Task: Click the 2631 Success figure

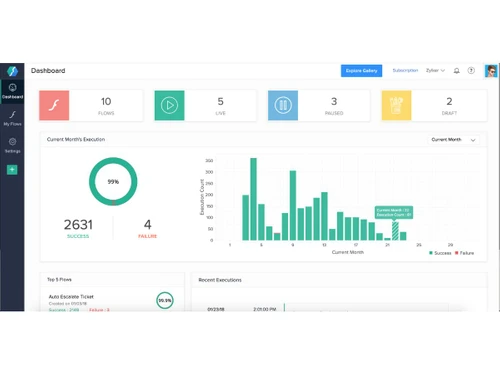Action: [x=78, y=225]
